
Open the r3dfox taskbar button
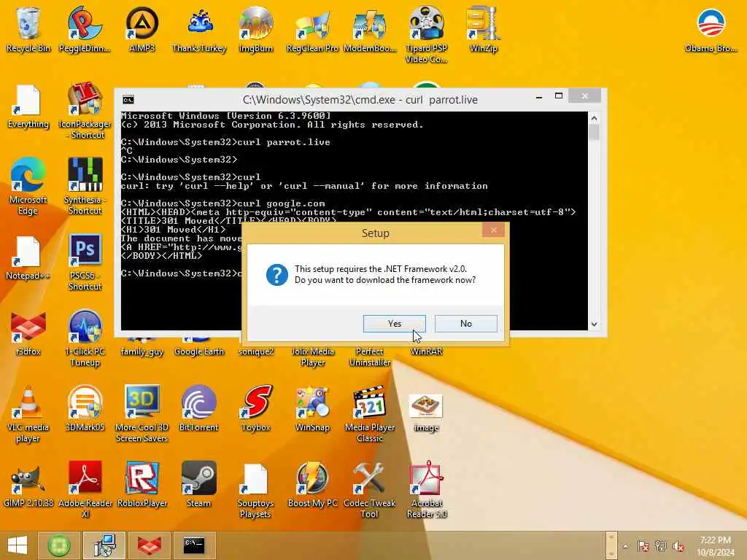[x=149, y=545]
